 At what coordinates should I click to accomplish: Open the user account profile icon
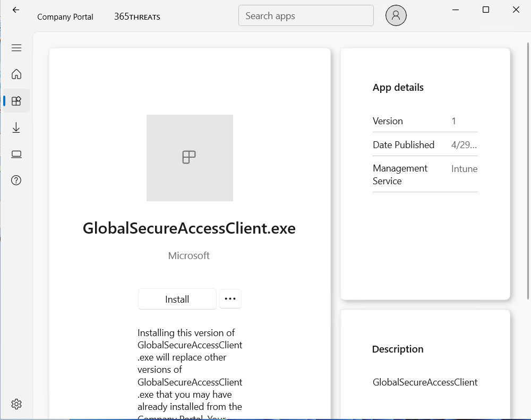tap(396, 15)
